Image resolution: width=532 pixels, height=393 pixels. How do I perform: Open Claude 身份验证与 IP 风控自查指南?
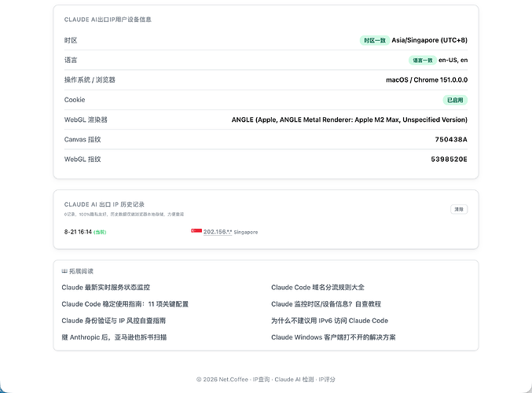(114, 321)
